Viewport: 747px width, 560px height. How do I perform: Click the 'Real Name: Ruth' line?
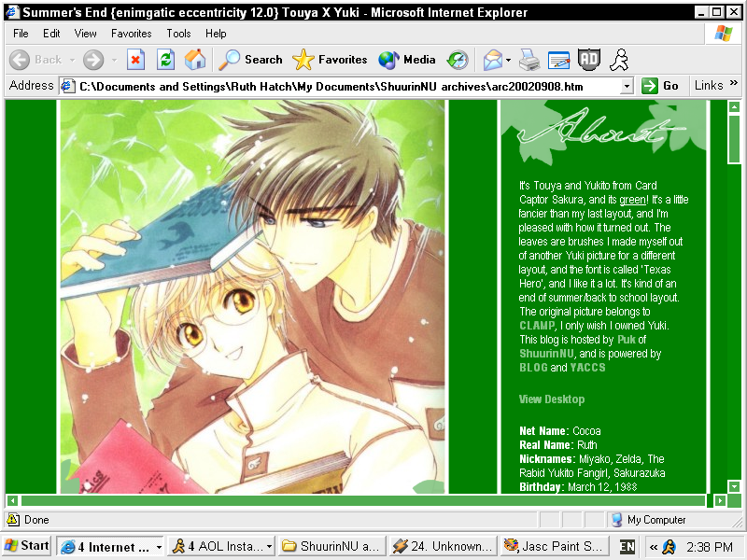(x=557, y=445)
